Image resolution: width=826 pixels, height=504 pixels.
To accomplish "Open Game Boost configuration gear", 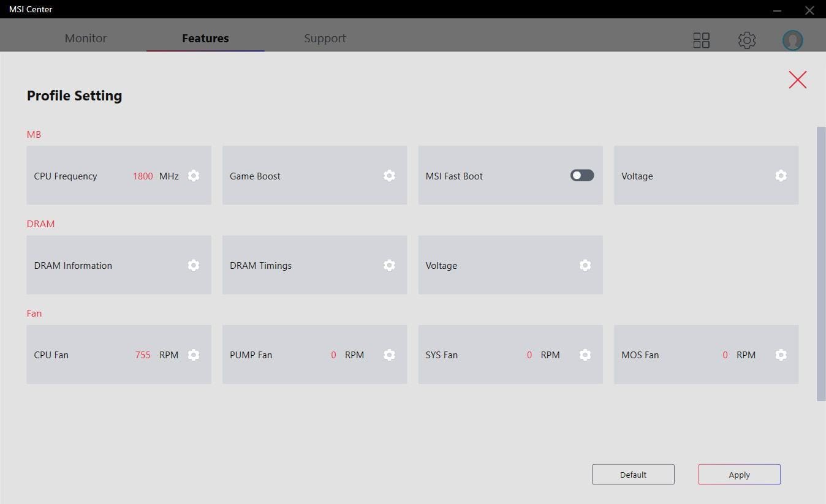I will (x=390, y=176).
